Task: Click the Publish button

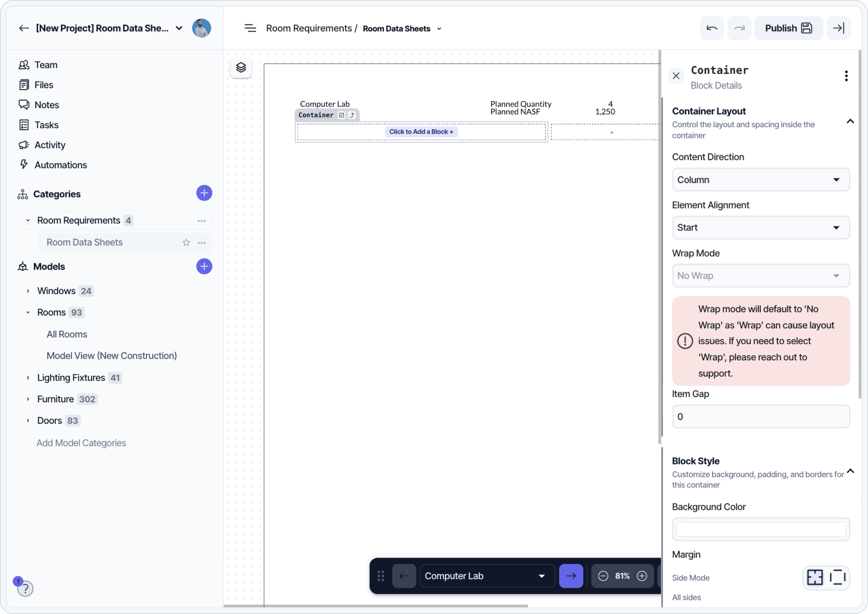Action: pyautogui.click(x=788, y=28)
